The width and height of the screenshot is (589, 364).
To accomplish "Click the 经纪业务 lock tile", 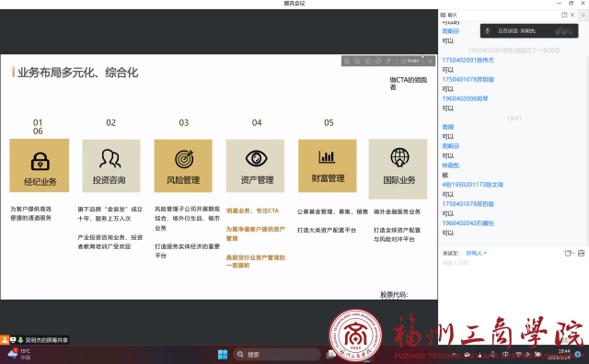I will pyautogui.click(x=40, y=165).
